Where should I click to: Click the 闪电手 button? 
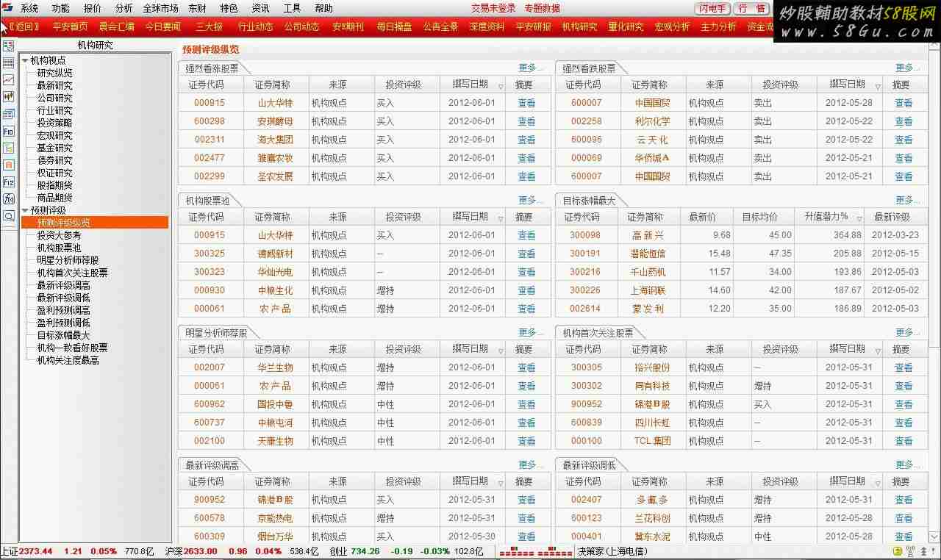(712, 9)
